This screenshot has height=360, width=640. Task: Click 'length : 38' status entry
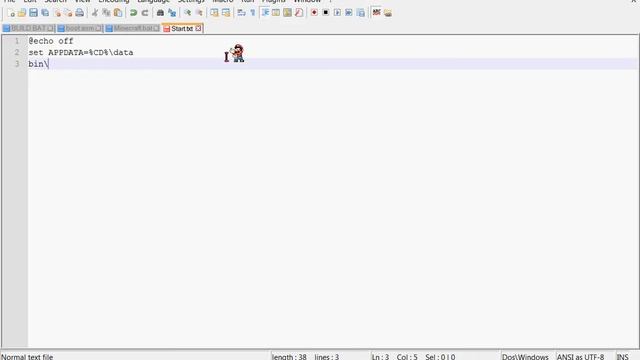click(x=289, y=357)
